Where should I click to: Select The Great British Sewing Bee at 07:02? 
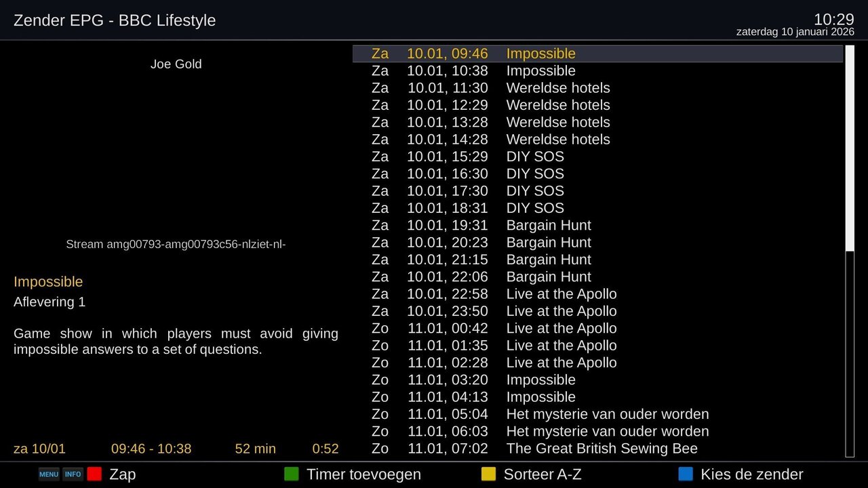pyautogui.click(x=597, y=449)
